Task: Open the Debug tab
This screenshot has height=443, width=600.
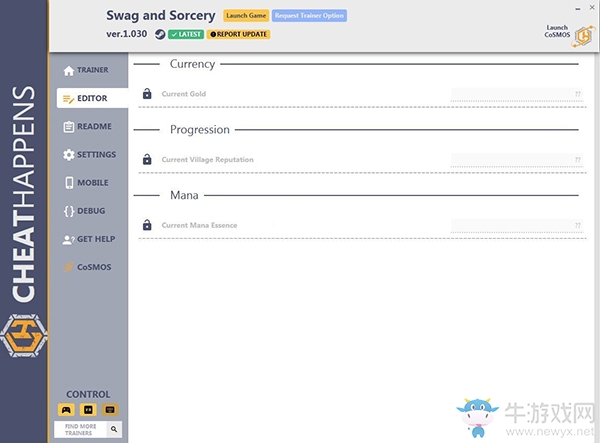Action: 85,211
